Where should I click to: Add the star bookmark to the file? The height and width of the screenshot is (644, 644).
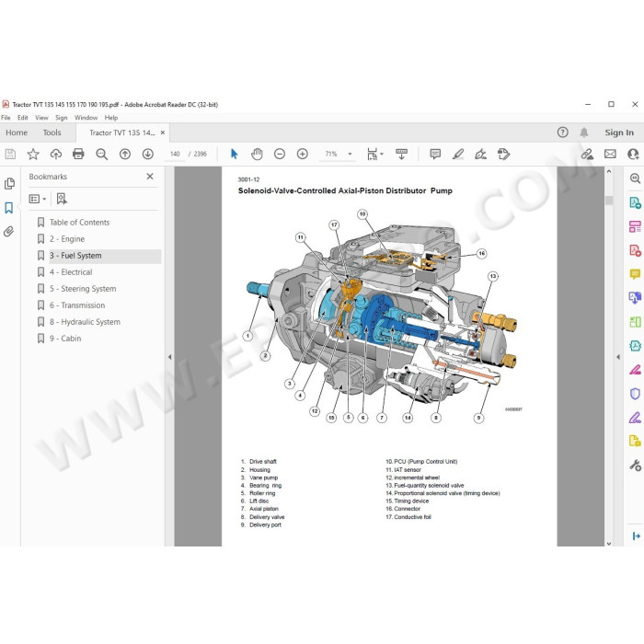(x=33, y=154)
